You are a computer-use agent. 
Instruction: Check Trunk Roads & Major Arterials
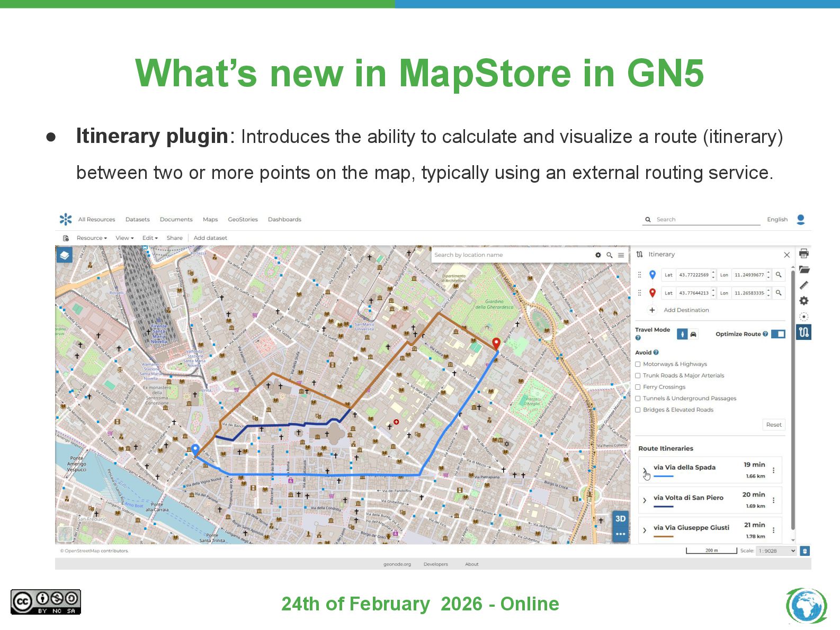(x=638, y=376)
